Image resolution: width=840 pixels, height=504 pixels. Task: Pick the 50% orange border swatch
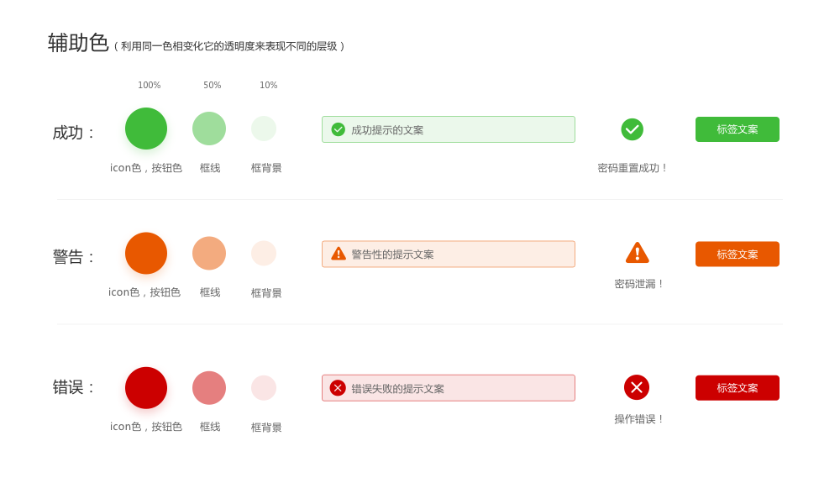coord(209,253)
